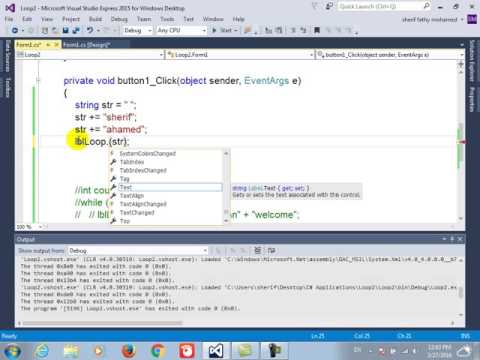Open Windows Explorer from the taskbar

pyautogui.click(x=71, y=351)
